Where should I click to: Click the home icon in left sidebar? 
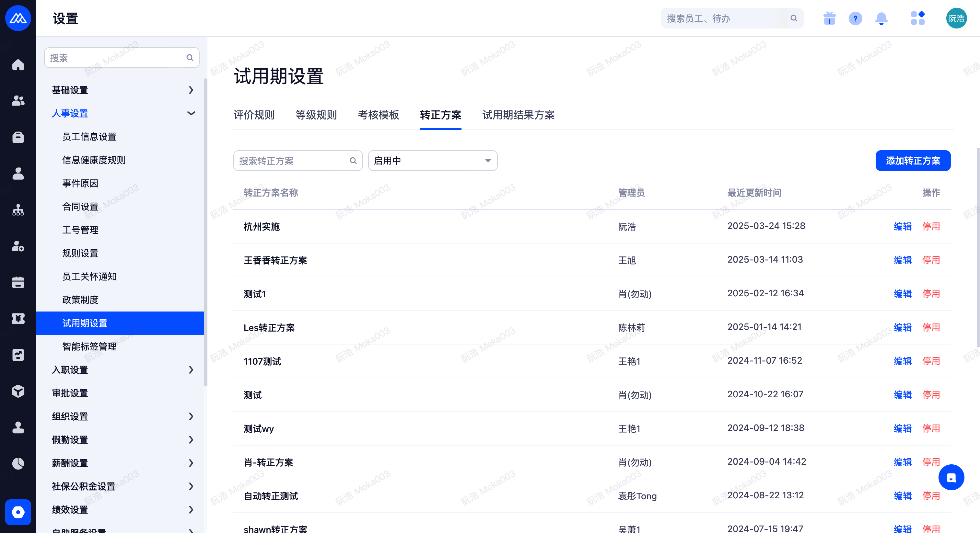tap(18, 65)
